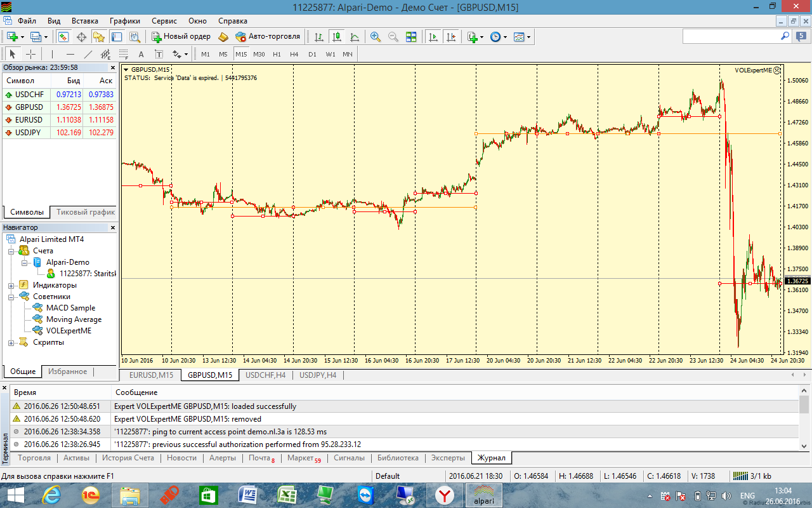Screen dimensions: 812x508
Task: Toggle the Data Window crosshair-target icon
Action: pos(81,37)
